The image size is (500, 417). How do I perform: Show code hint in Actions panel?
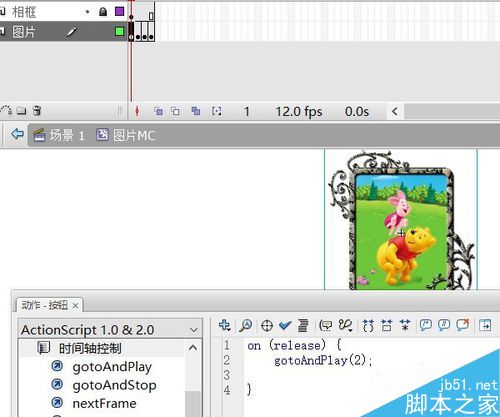click(325, 325)
